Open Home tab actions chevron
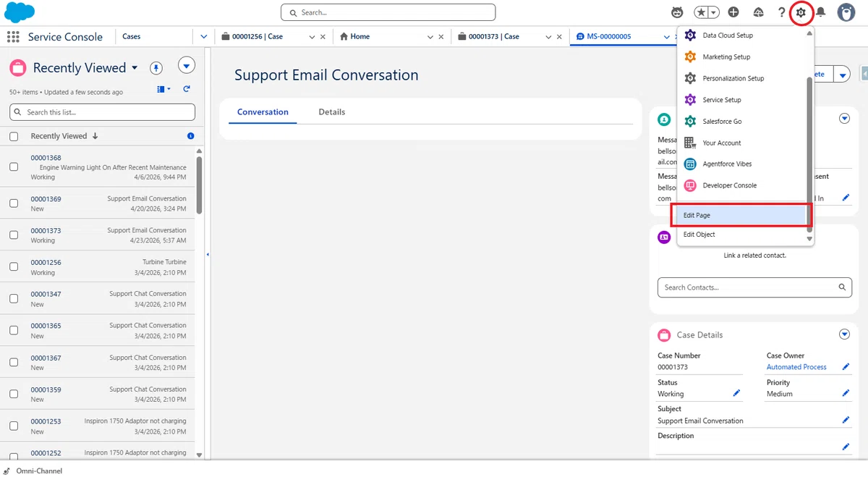This screenshot has width=868, height=480. tap(430, 36)
